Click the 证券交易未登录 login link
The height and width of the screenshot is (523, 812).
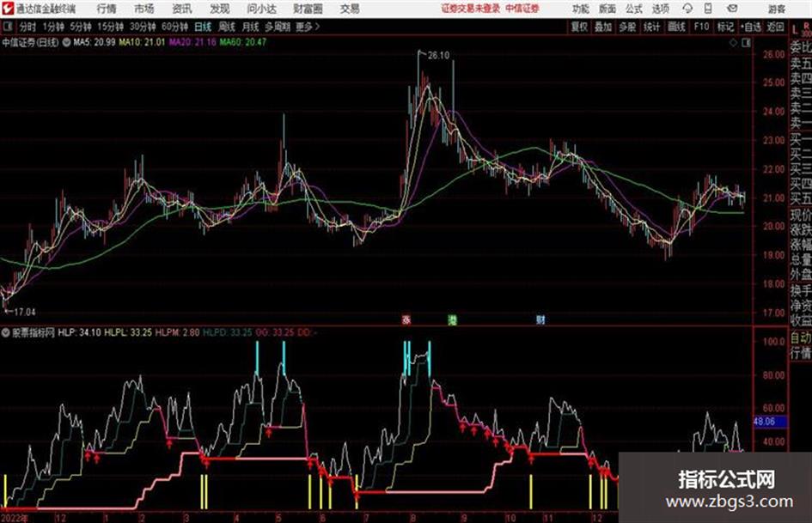[471, 9]
